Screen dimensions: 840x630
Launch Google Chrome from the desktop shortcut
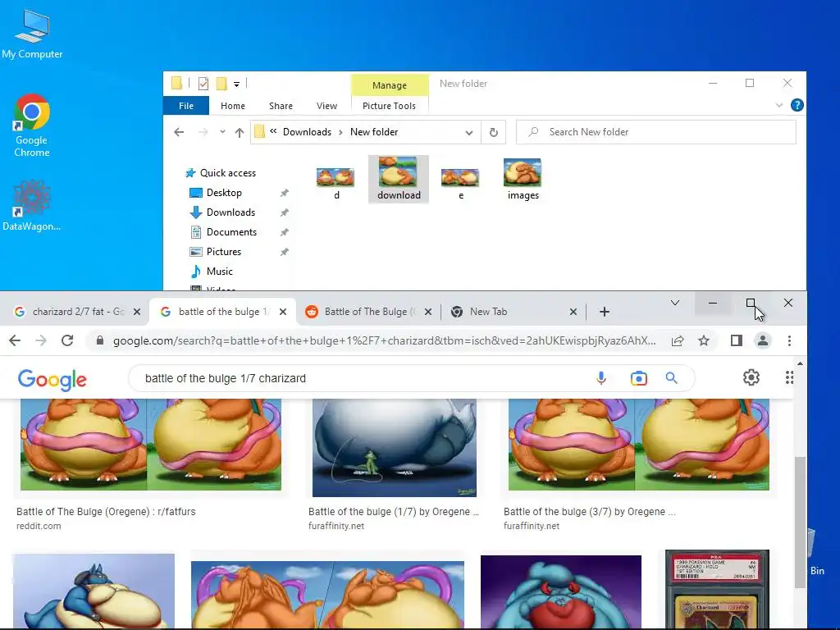click(x=32, y=126)
